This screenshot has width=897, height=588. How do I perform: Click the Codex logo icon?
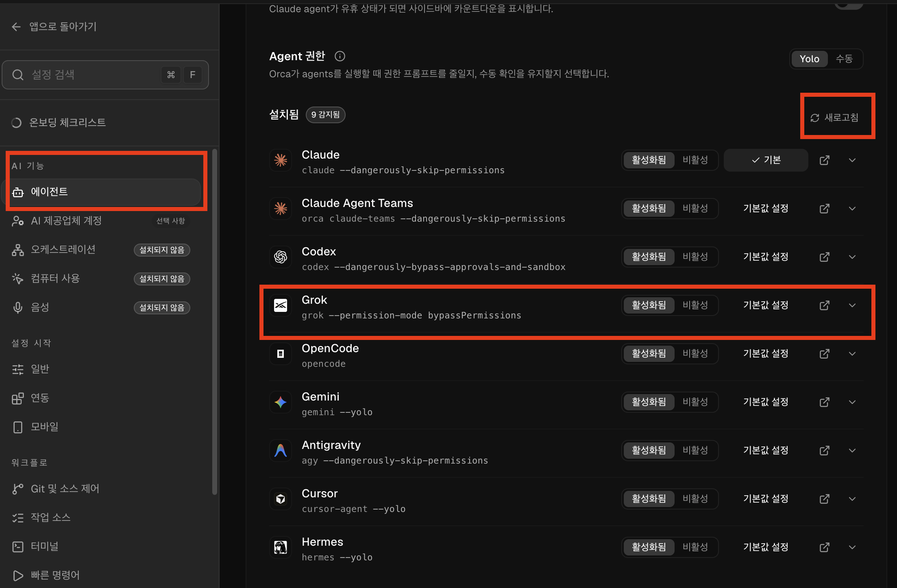[x=281, y=257]
